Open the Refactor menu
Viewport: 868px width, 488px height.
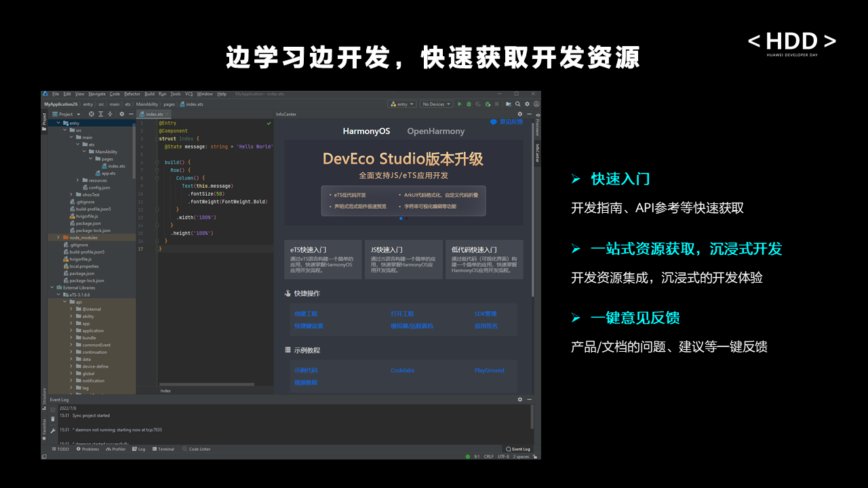132,94
